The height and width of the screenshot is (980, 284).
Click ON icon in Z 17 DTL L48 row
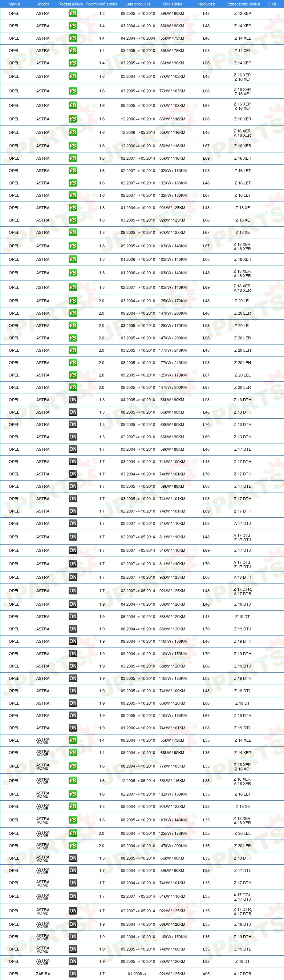[x=73, y=449]
